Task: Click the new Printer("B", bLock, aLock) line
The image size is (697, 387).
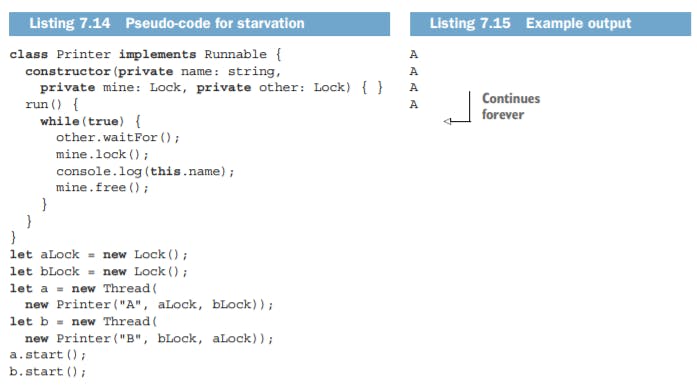Action: [x=149, y=339]
